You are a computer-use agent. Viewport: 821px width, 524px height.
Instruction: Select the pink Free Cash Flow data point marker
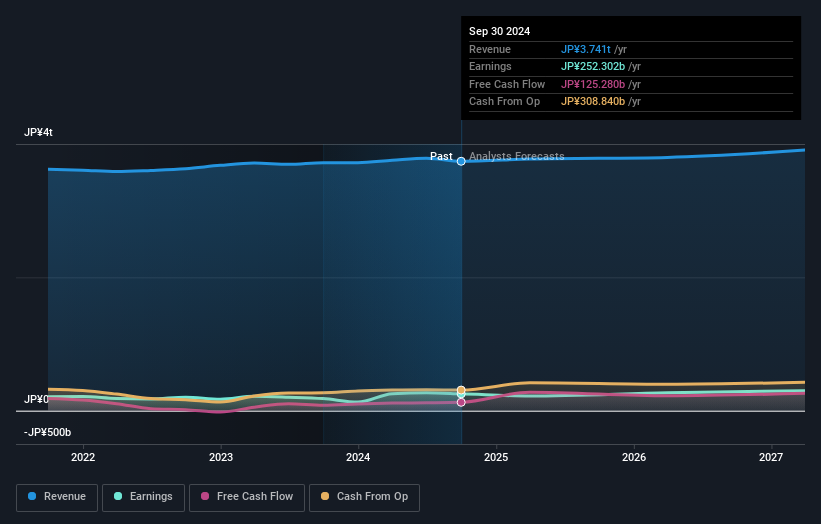tap(461, 402)
